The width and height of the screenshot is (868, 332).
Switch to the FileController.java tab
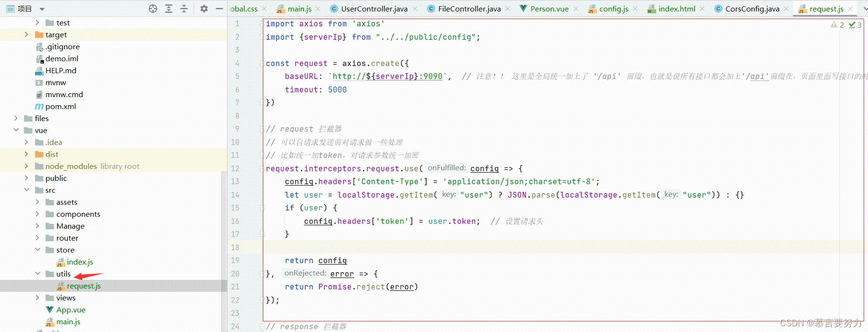469,9
